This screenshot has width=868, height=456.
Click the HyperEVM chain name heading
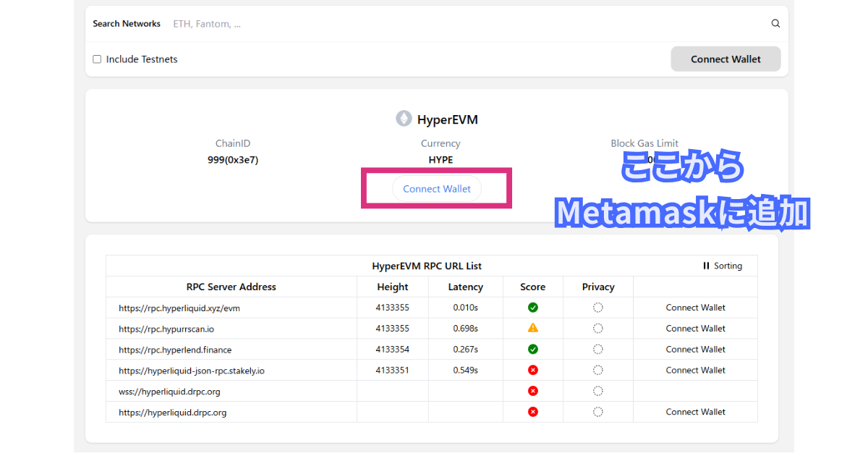pyautogui.click(x=447, y=119)
